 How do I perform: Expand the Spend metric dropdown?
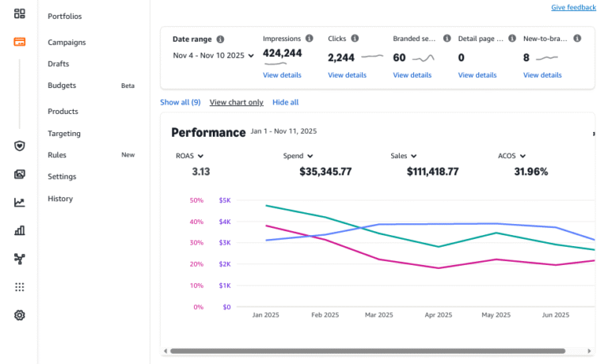pyautogui.click(x=298, y=157)
